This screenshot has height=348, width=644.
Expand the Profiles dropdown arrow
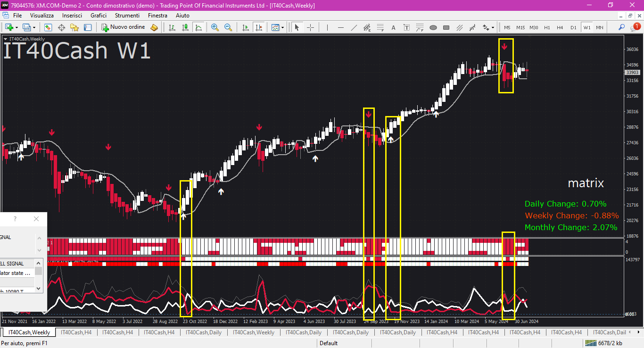pos(34,27)
